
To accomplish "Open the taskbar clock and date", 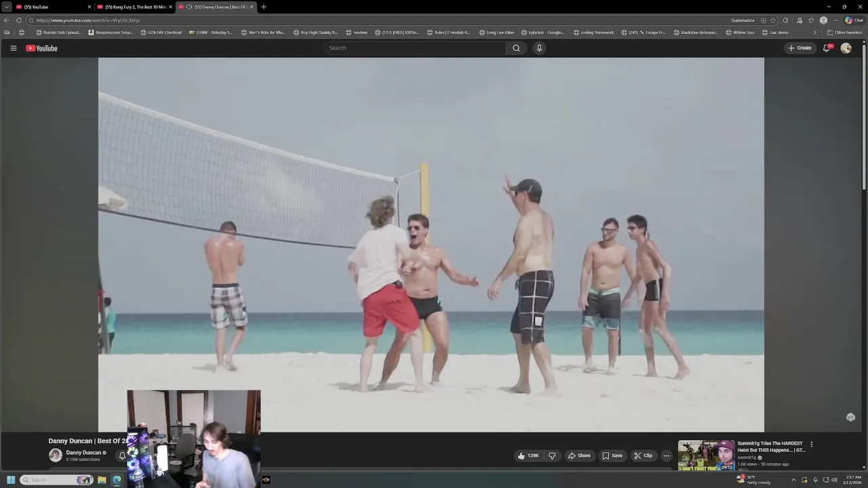I will (x=852, y=480).
